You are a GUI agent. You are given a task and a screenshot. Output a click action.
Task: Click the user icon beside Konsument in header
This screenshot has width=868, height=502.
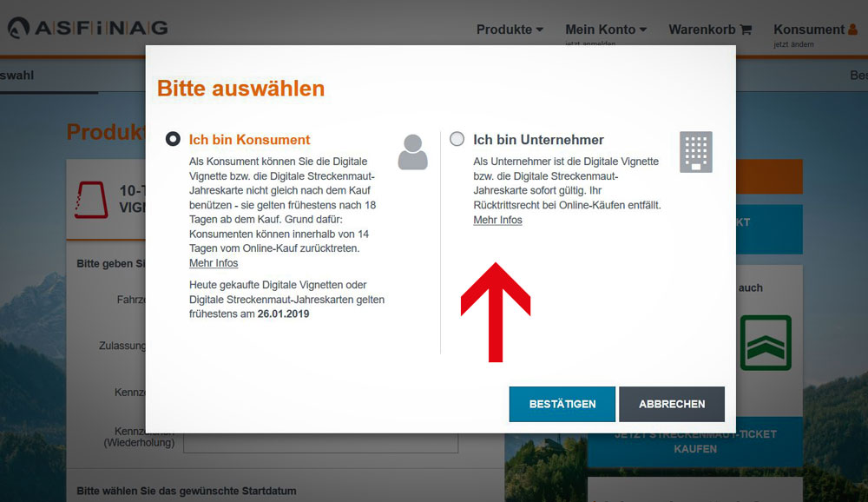click(852, 30)
